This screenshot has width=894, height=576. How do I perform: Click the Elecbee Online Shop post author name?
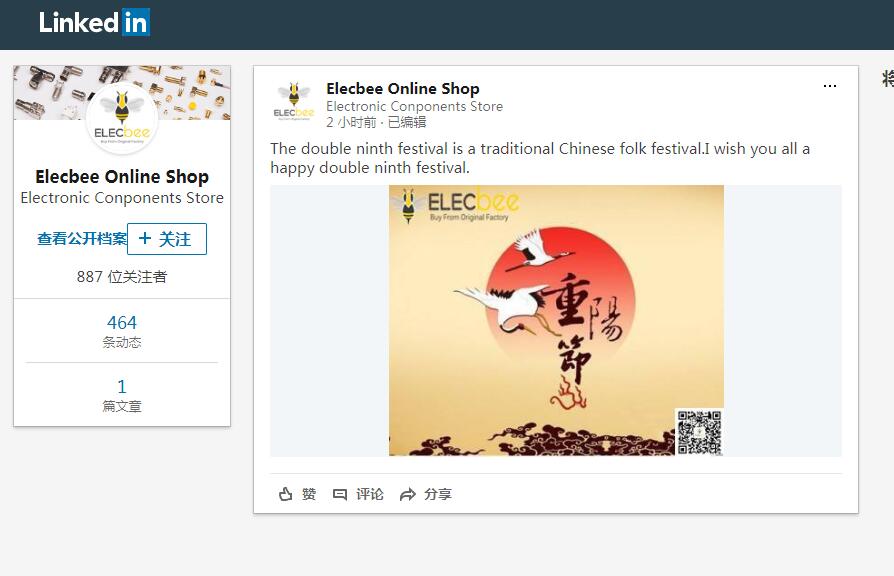(x=402, y=89)
